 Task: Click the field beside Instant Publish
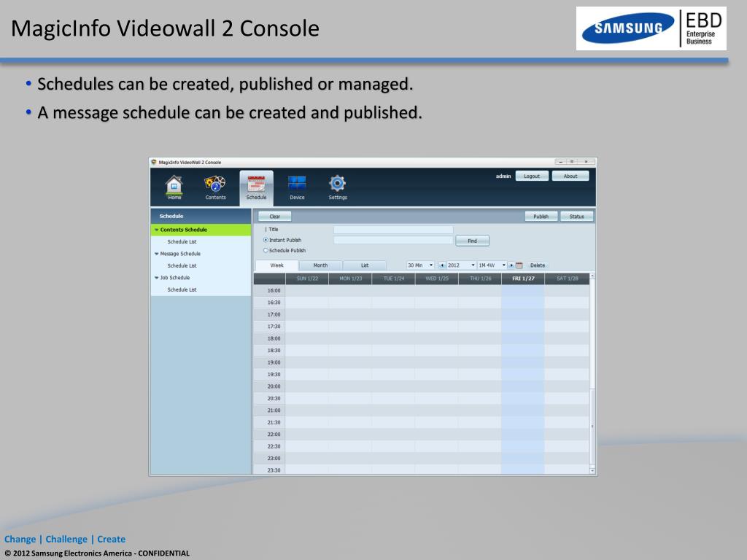pos(393,240)
